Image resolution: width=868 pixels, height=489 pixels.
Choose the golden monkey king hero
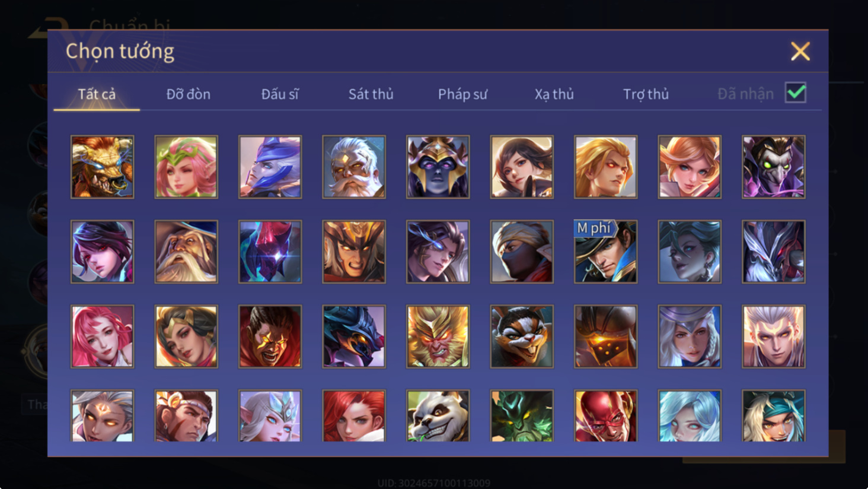tap(438, 336)
